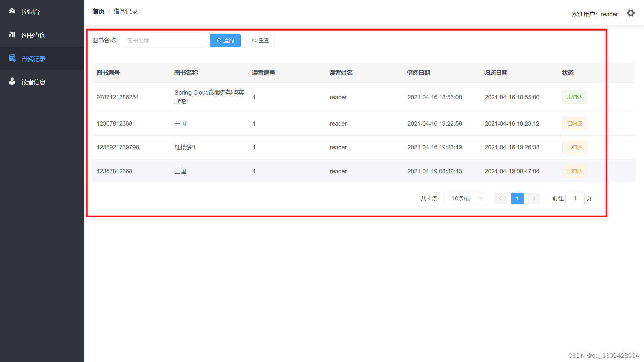Open the 控制台 menu item
Image resolution: width=644 pixels, height=362 pixels.
pyautogui.click(x=42, y=12)
